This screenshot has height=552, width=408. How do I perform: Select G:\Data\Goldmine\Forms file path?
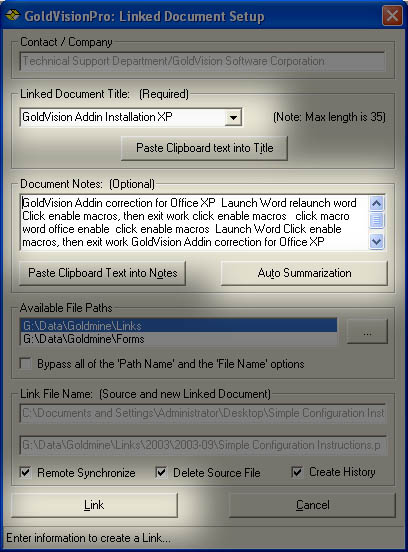pyautogui.click(x=178, y=339)
